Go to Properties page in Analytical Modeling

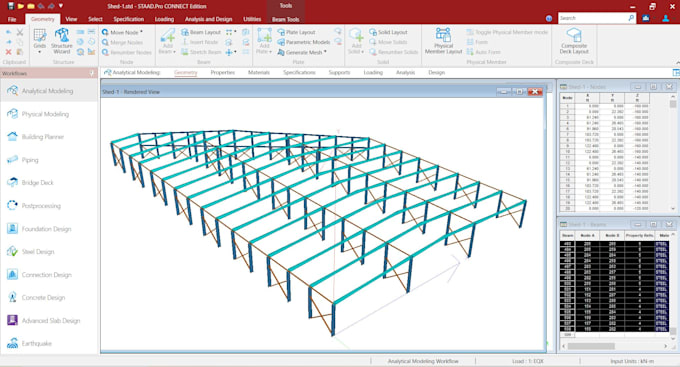(x=222, y=72)
